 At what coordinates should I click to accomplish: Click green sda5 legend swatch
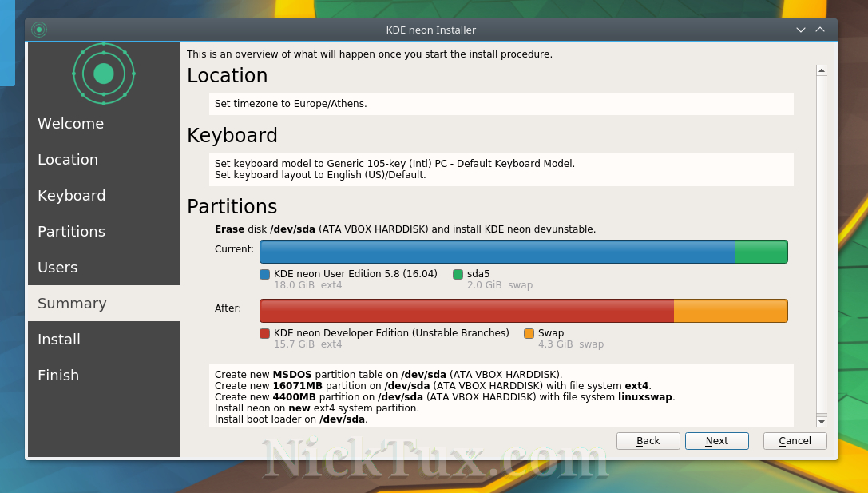pyautogui.click(x=458, y=274)
